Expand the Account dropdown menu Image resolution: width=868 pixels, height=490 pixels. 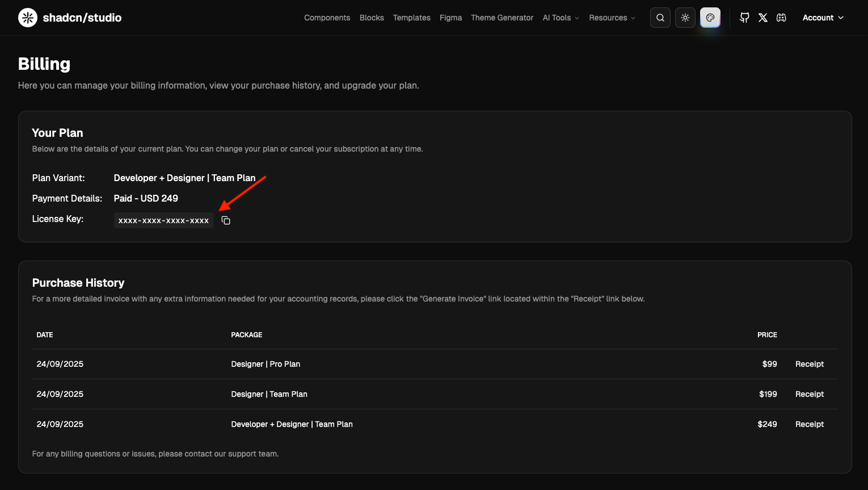click(823, 18)
